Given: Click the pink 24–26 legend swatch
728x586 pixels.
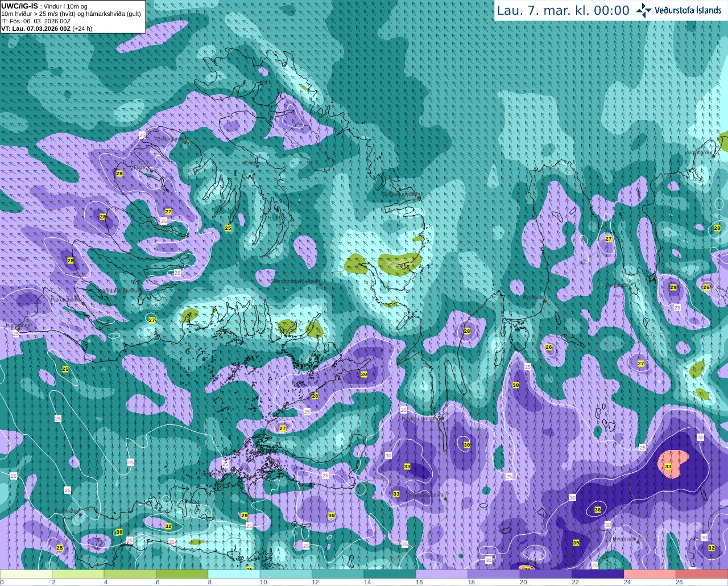Looking at the screenshot, I should click(x=650, y=574).
